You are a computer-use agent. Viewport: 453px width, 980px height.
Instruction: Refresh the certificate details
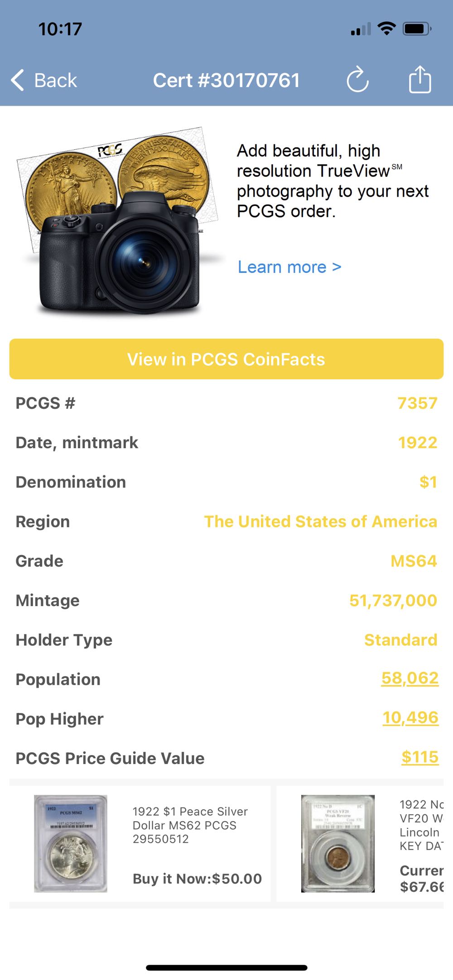[x=357, y=80]
